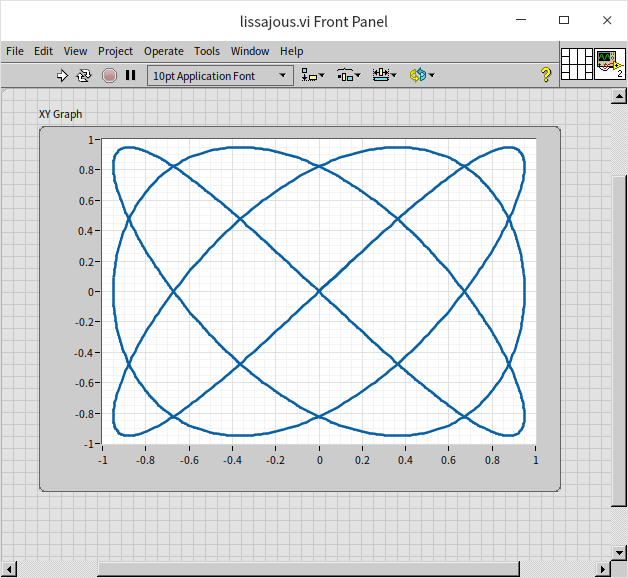
Task: Open the Reorder objects menu
Action: (420, 75)
